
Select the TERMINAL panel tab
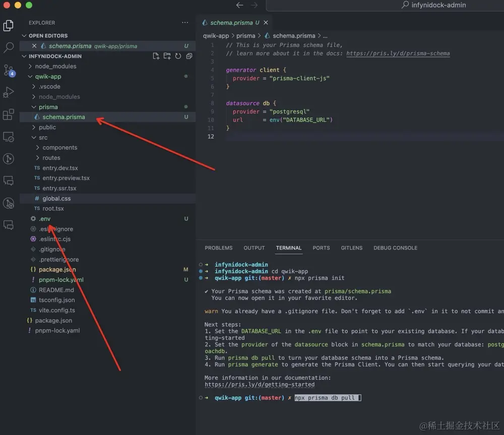tap(289, 248)
